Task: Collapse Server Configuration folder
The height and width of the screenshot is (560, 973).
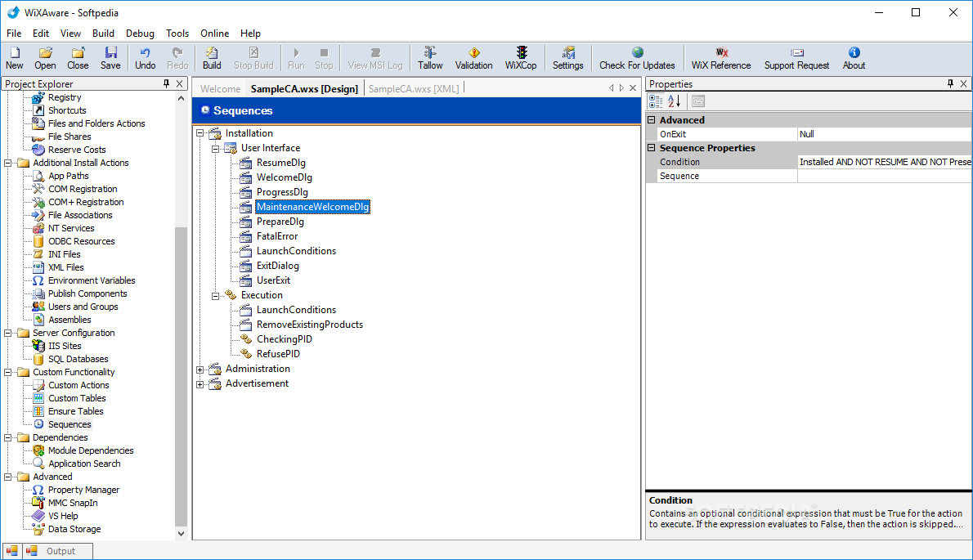Action: pos(8,333)
